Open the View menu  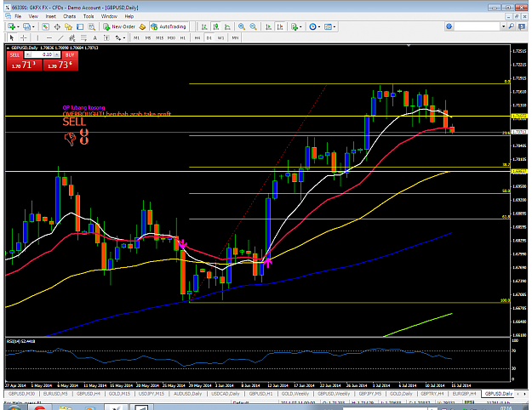[x=33, y=16]
